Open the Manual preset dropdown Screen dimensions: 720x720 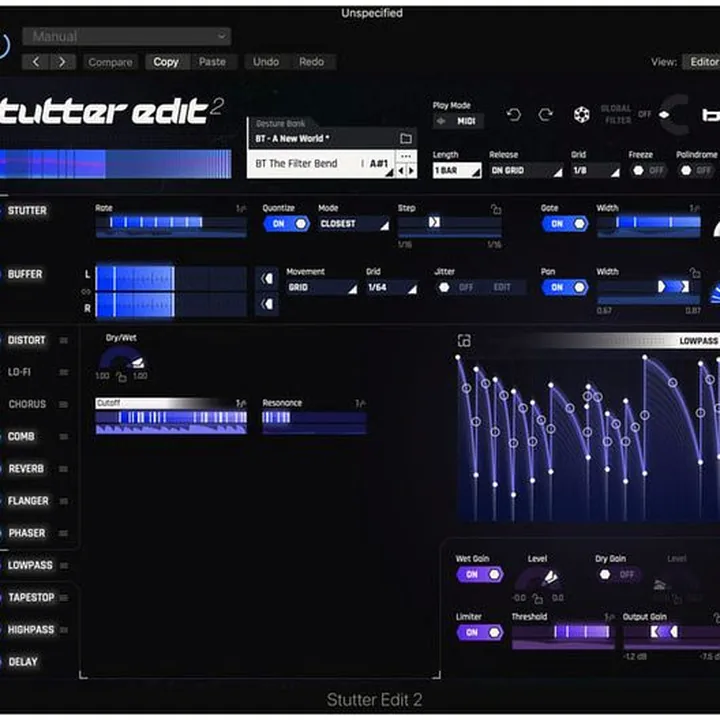click(x=127, y=36)
